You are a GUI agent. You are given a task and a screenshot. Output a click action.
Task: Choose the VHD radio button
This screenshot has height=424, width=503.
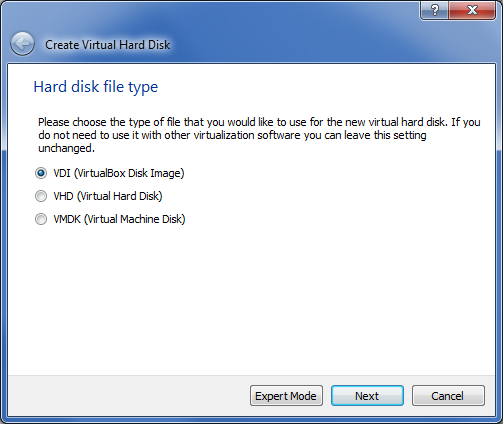point(41,196)
